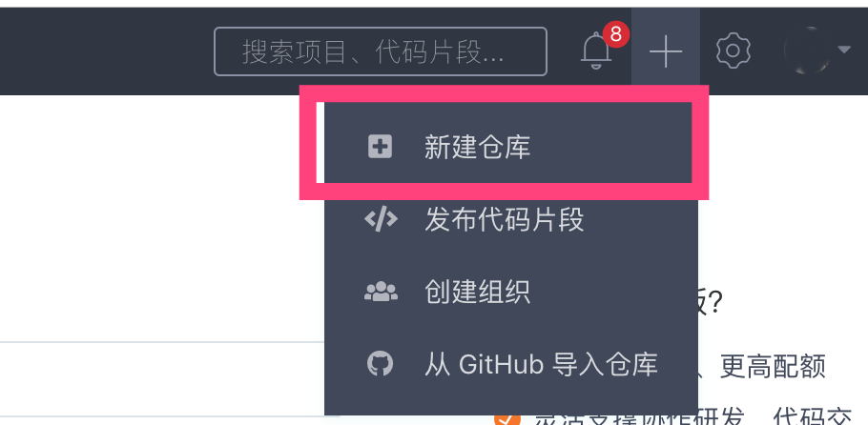Click the code brackets snippet icon
This screenshot has height=425, width=868.
[381, 220]
